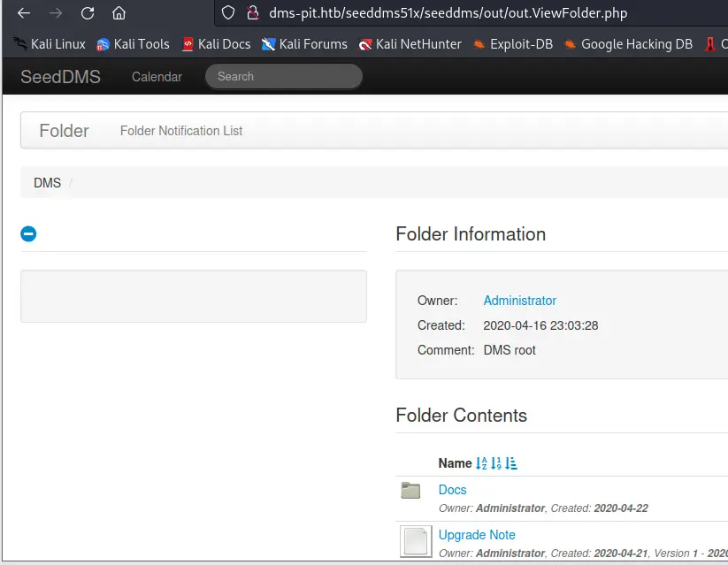Open the Google Hacking DB bookmark
The image size is (728, 565).
(628, 44)
